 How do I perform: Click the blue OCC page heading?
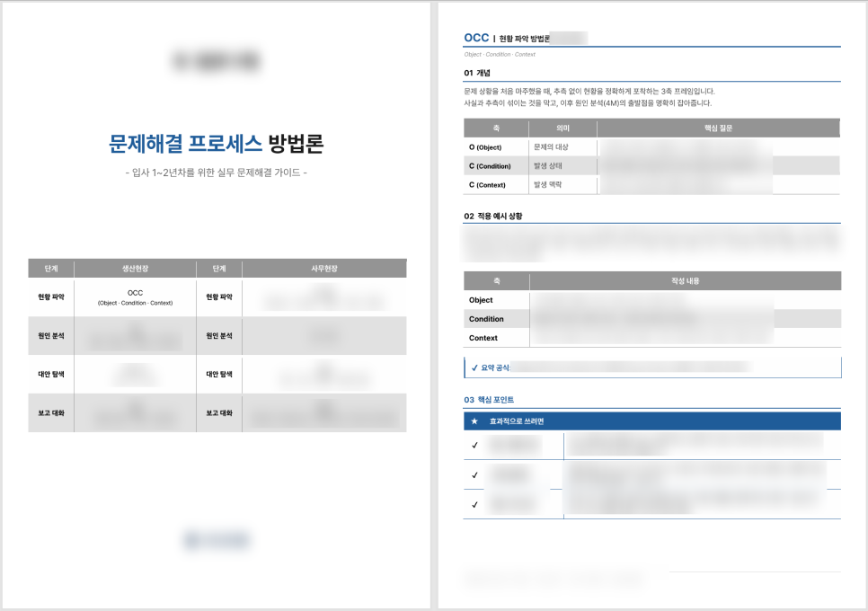click(476, 38)
